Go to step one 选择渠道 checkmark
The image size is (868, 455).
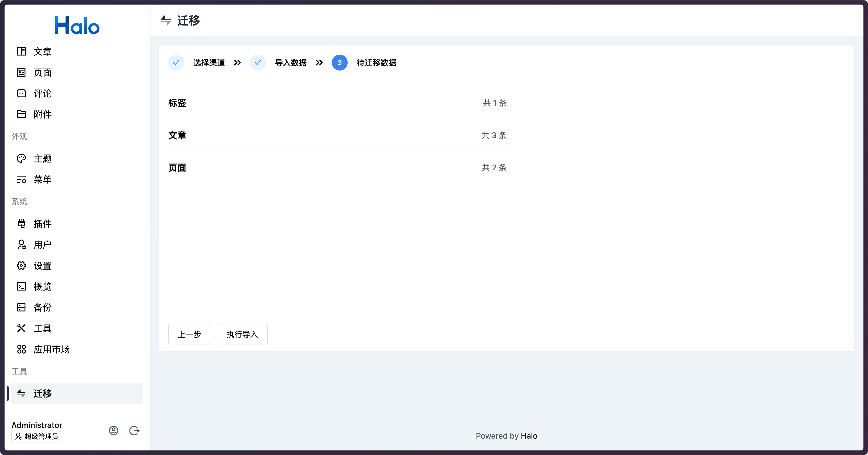tap(176, 63)
